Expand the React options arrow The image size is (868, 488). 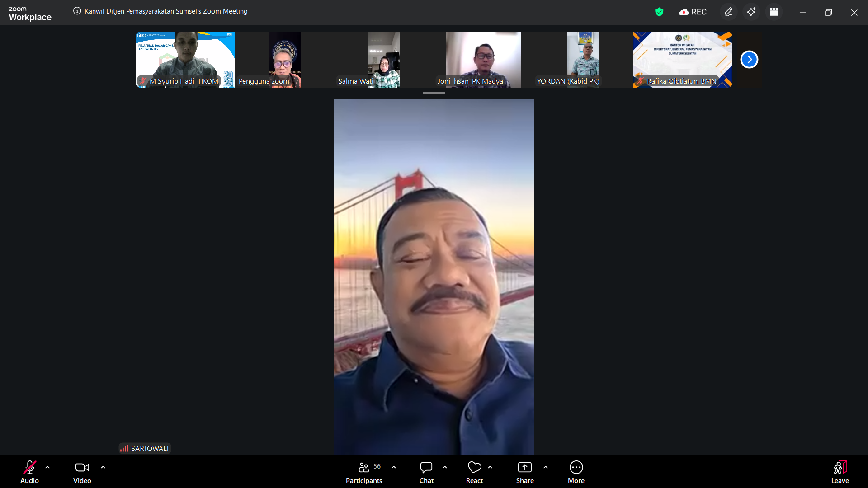point(490,467)
